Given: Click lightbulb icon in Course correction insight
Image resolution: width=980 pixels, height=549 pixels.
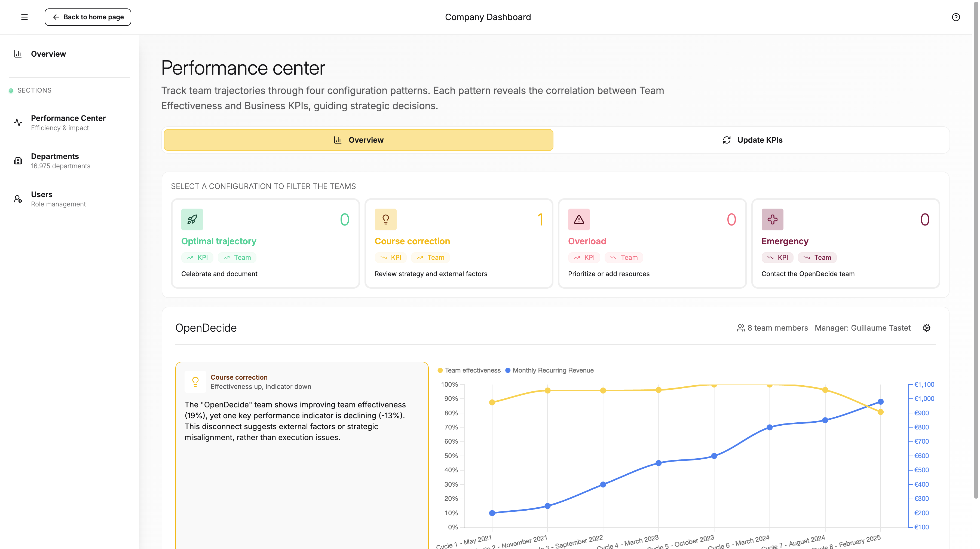Looking at the screenshot, I should pos(195,382).
